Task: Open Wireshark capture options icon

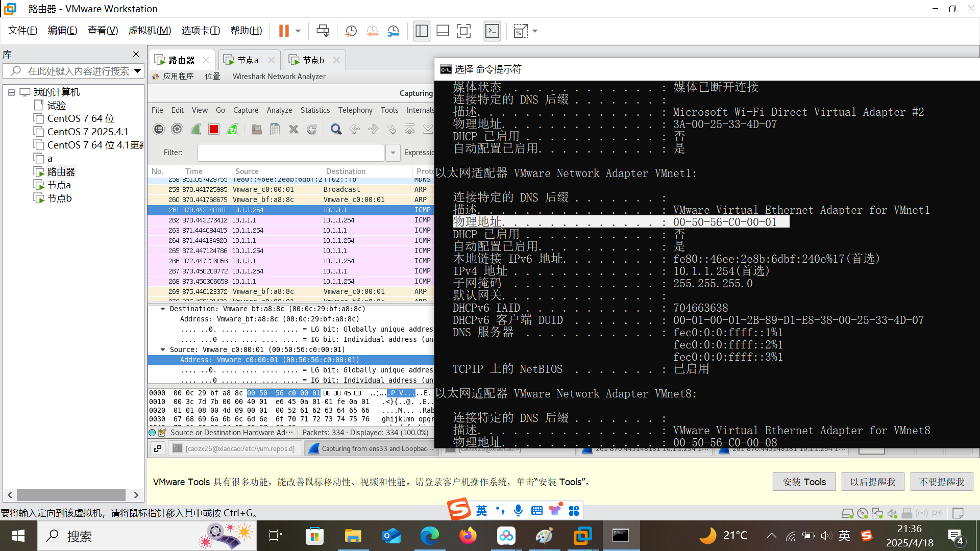Action: coord(177,130)
